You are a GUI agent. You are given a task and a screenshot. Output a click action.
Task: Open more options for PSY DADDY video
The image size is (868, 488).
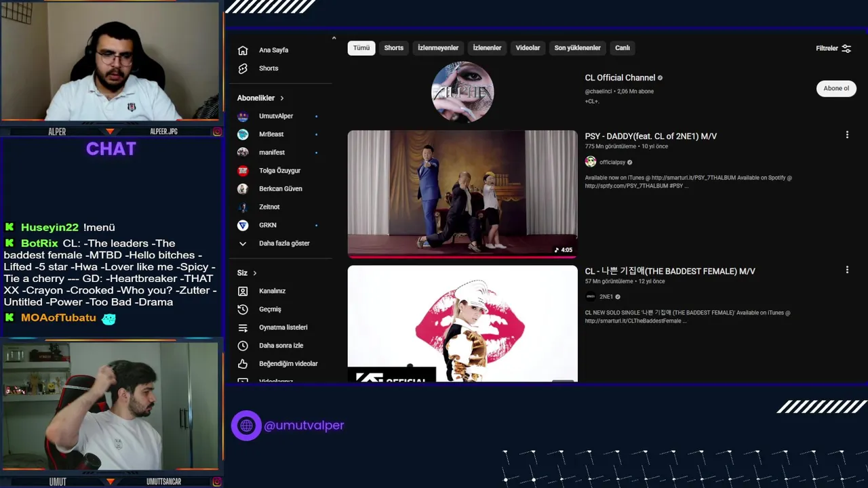[847, 135]
